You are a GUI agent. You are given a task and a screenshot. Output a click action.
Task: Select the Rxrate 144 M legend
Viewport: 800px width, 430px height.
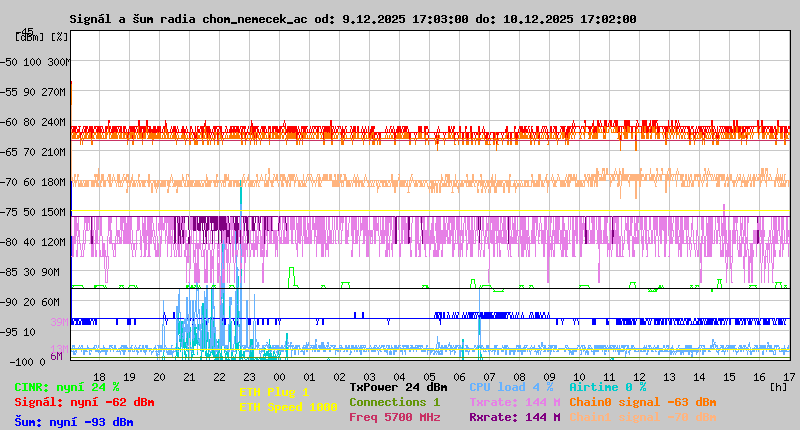tap(514, 417)
